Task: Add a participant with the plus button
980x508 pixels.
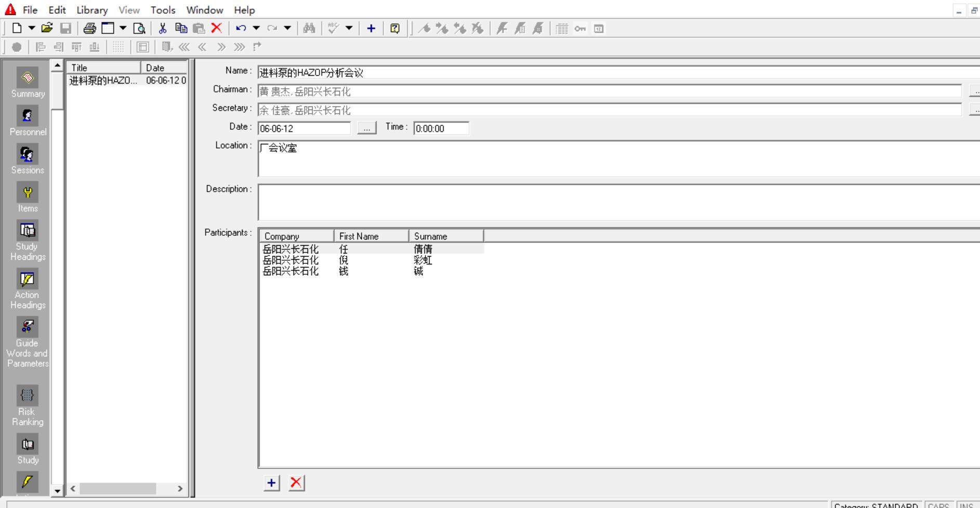Action: tap(271, 483)
